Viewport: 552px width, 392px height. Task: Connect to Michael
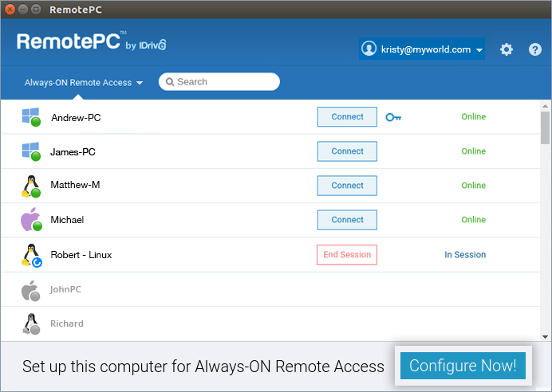point(347,220)
